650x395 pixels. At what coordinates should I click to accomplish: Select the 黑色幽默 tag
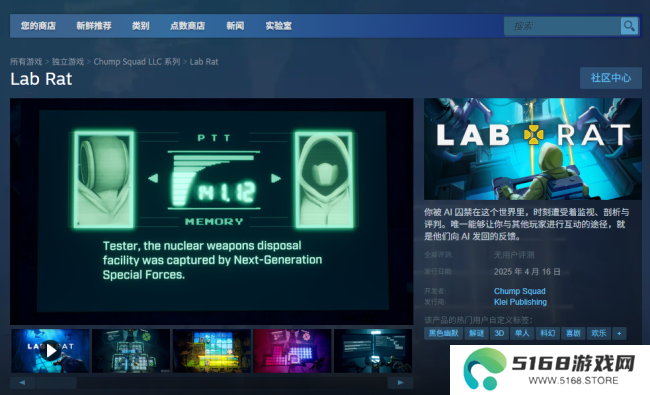point(443,333)
